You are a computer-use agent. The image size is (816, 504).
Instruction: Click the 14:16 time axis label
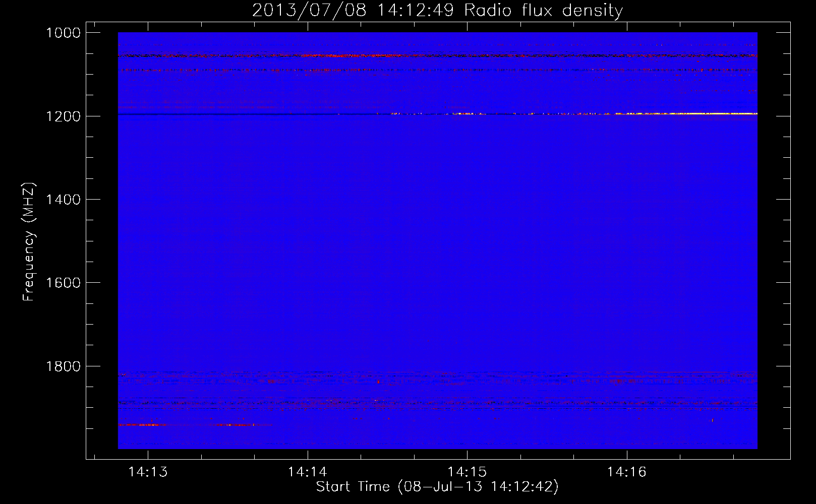tap(627, 472)
